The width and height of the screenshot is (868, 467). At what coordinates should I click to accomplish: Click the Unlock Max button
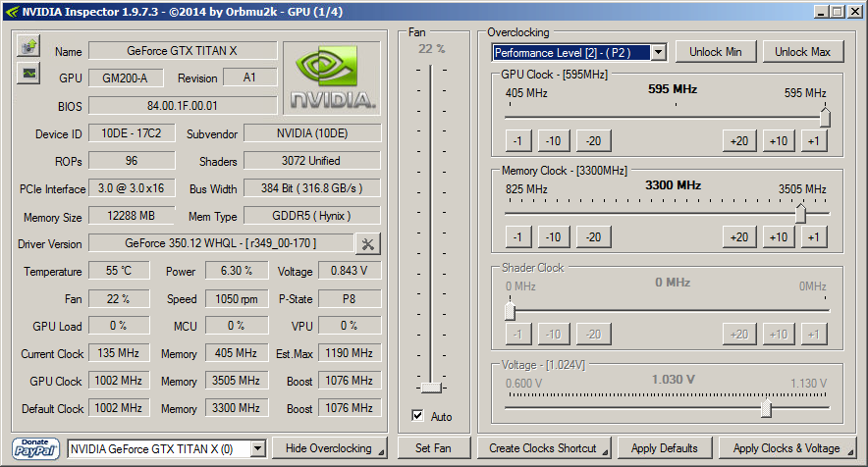pos(802,52)
